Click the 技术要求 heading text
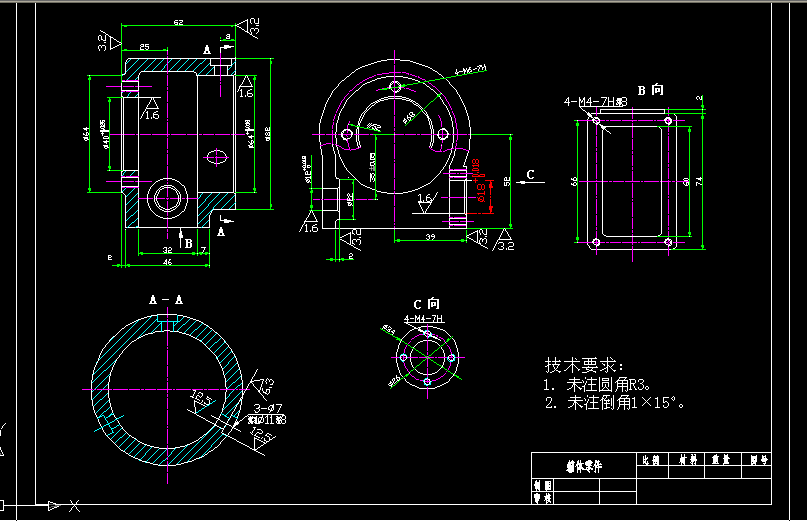 pyautogui.click(x=584, y=365)
